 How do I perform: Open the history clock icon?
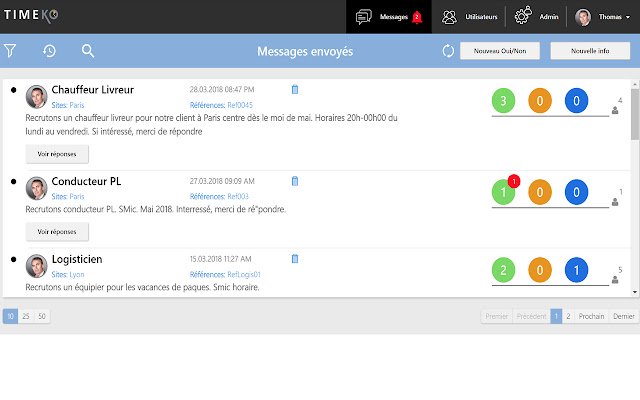[x=49, y=51]
